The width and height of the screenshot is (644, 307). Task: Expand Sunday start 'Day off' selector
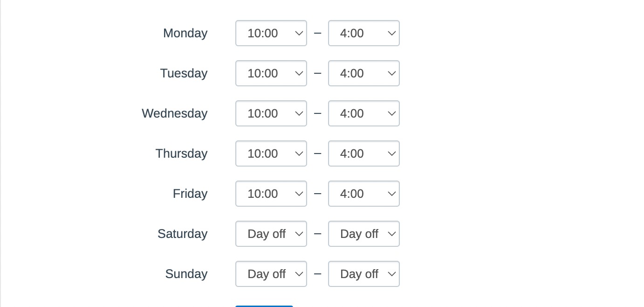coord(271,274)
